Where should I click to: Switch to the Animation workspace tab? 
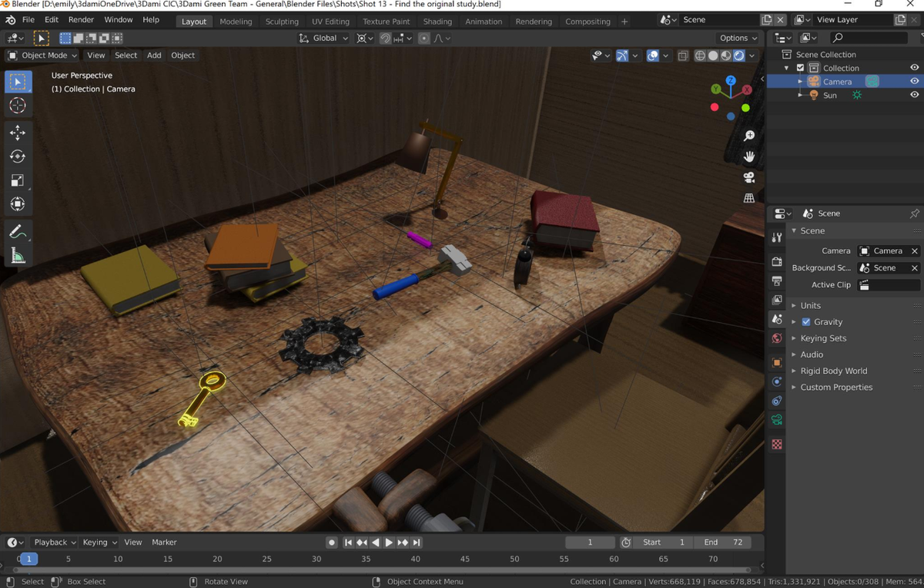tap(484, 22)
